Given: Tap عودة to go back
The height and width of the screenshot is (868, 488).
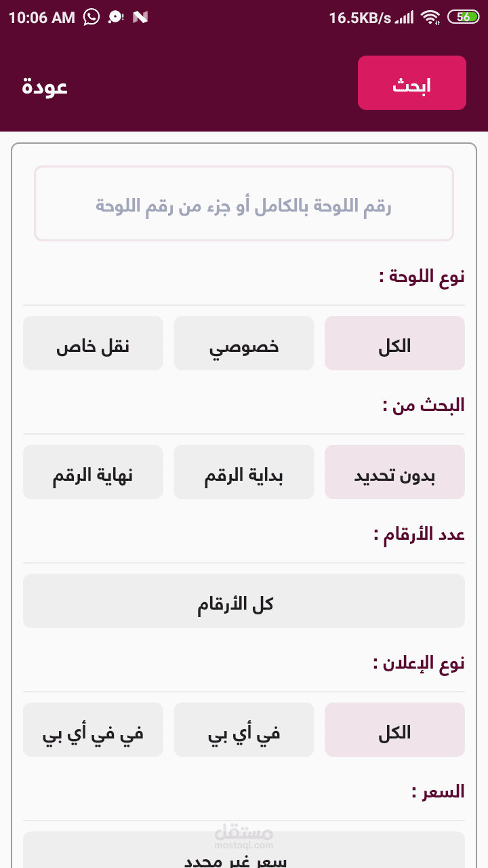Looking at the screenshot, I should pos(45,87).
